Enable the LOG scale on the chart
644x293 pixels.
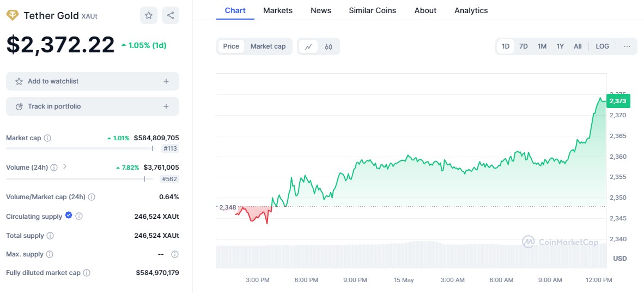point(602,46)
